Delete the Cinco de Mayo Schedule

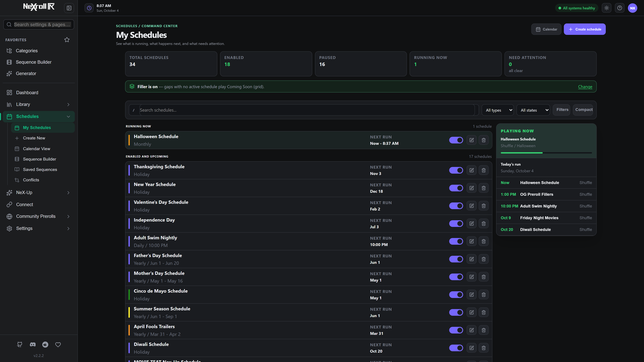[484, 295]
